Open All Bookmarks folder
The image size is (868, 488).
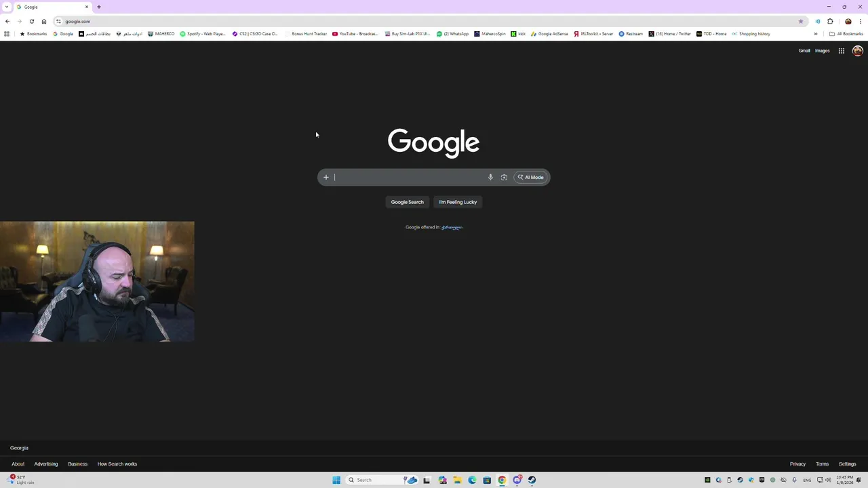pyautogui.click(x=846, y=34)
